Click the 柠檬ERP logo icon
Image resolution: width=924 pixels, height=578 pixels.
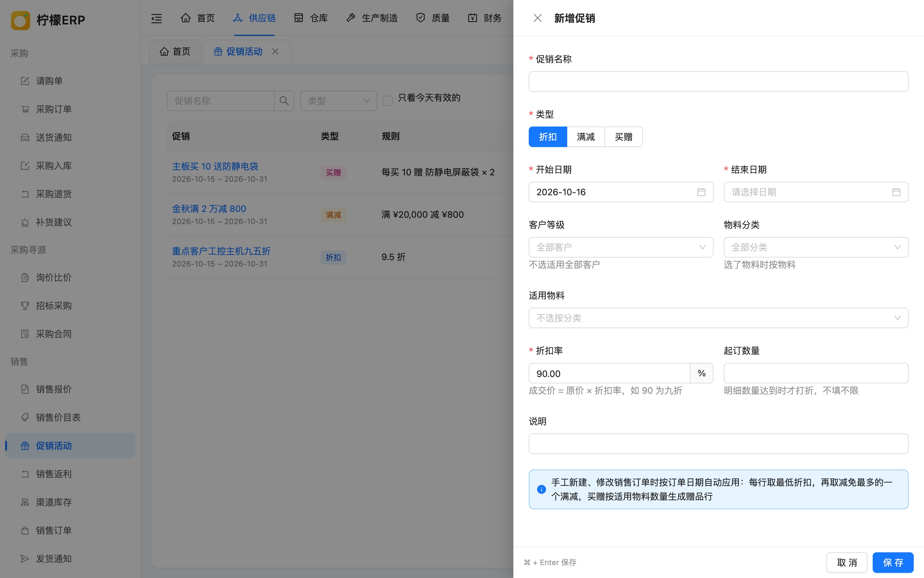tap(21, 20)
